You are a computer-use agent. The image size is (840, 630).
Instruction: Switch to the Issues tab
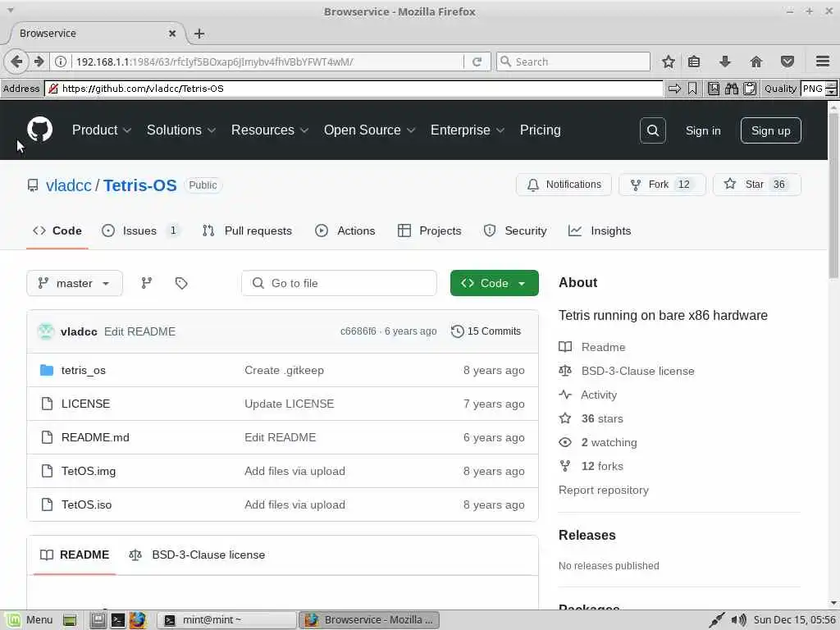[139, 231]
